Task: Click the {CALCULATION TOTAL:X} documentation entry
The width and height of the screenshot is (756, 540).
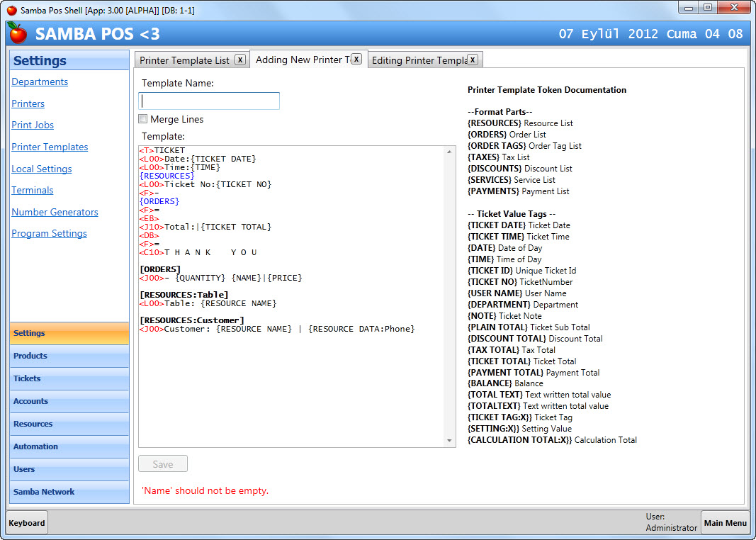Action: tap(552, 439)
